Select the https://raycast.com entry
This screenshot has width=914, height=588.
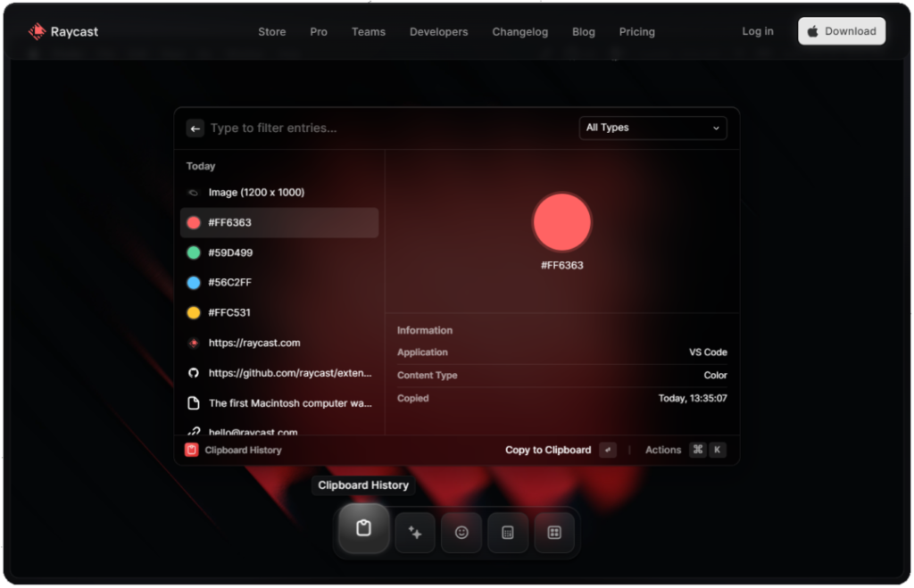(x=279, y=344)
